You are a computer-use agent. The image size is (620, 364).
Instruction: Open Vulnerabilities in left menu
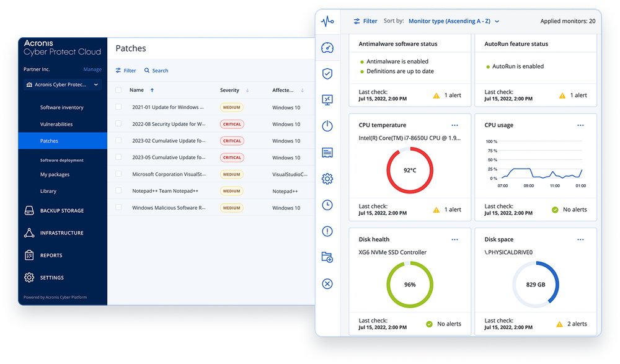[x=56, y=124]
